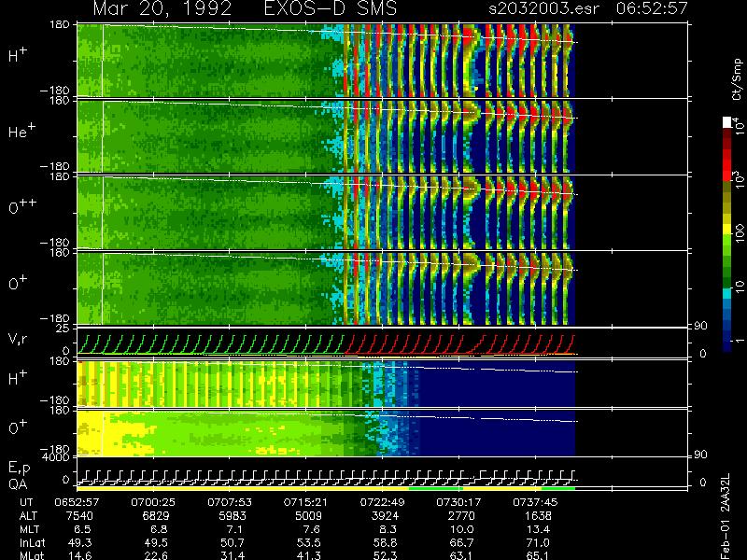
Task: Click the ALT value "3924"
Action: coord(386,516)
